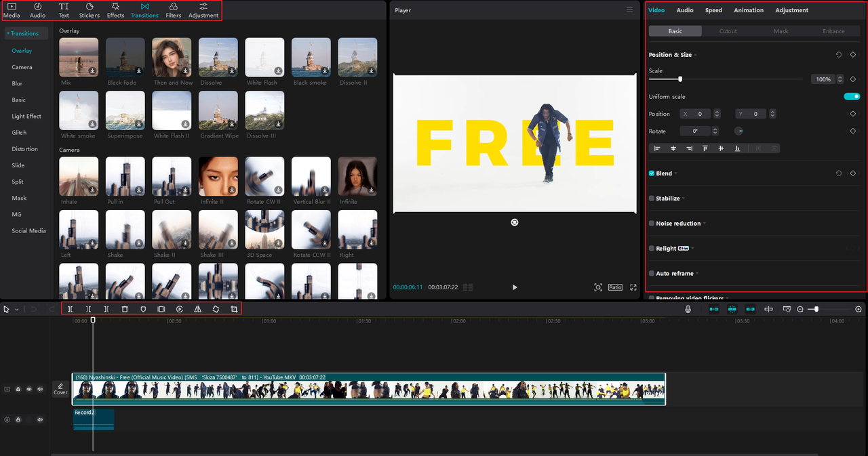Click the Split tool in timeline toolbar
The image size is (868, 456).
click(x=70, y=309)
